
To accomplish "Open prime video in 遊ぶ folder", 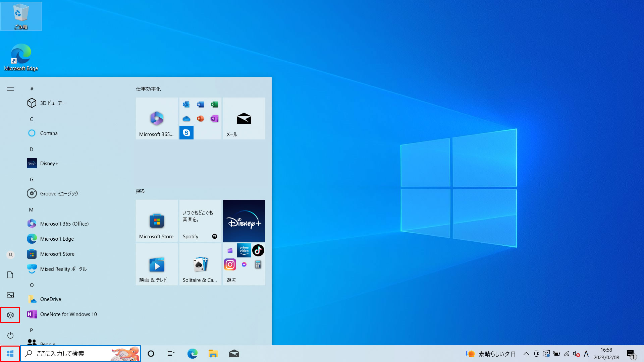I will pyautogui.click(x=244, y=250).
